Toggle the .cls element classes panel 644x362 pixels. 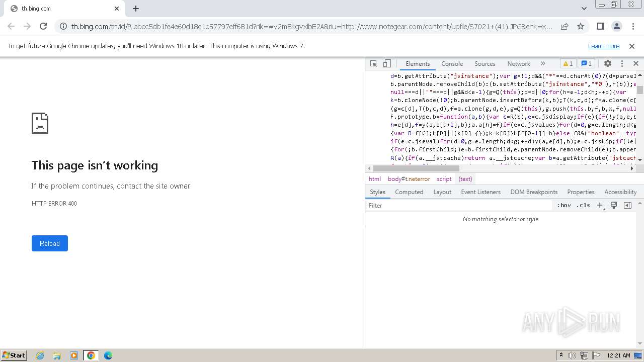[x=583, y=206]
